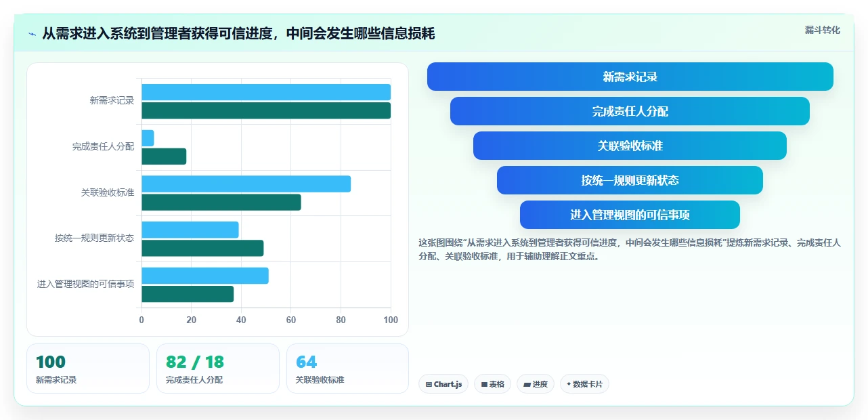868x420 pixels.
Task: Click the 完成责任人分配 funnel stage
Action: 630,111
